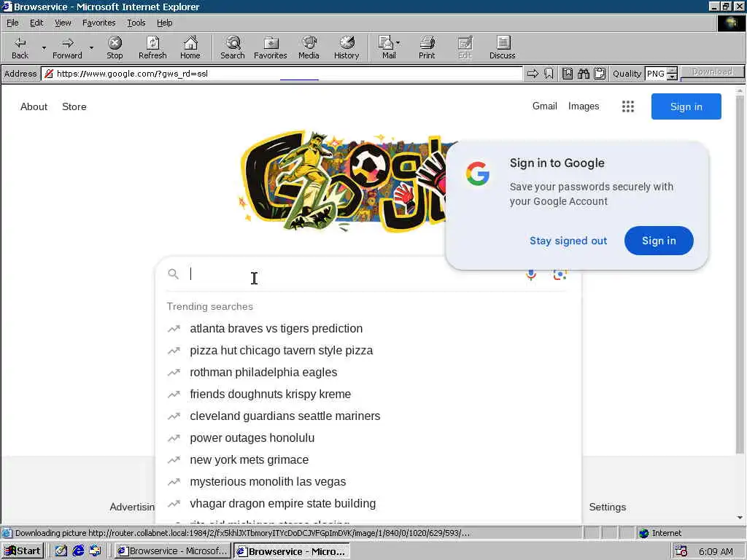Stop page loading with the Stop button

(115, 47)
